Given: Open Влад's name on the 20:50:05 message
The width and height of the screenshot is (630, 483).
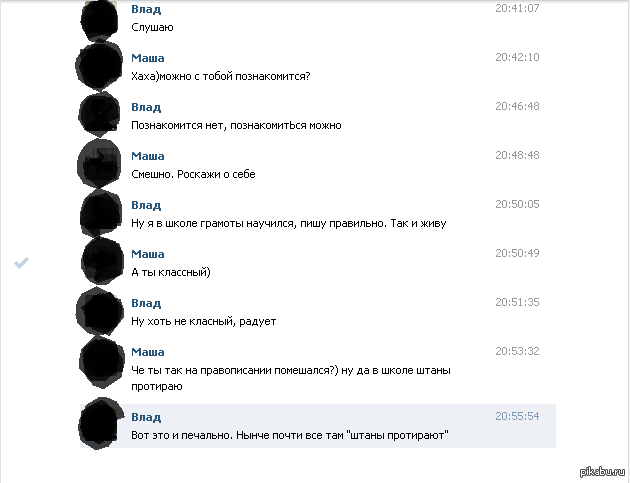Looking at the screenshot, I should point(146,205).
